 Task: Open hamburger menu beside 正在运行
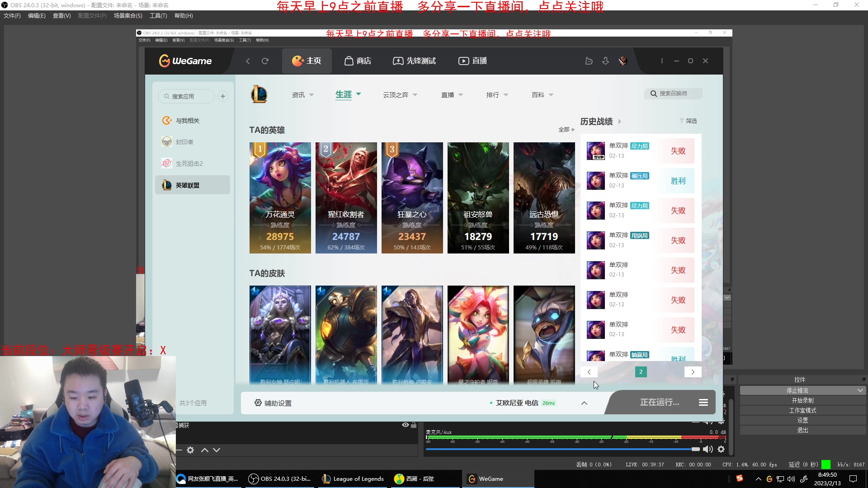click(x=703, y=403)
